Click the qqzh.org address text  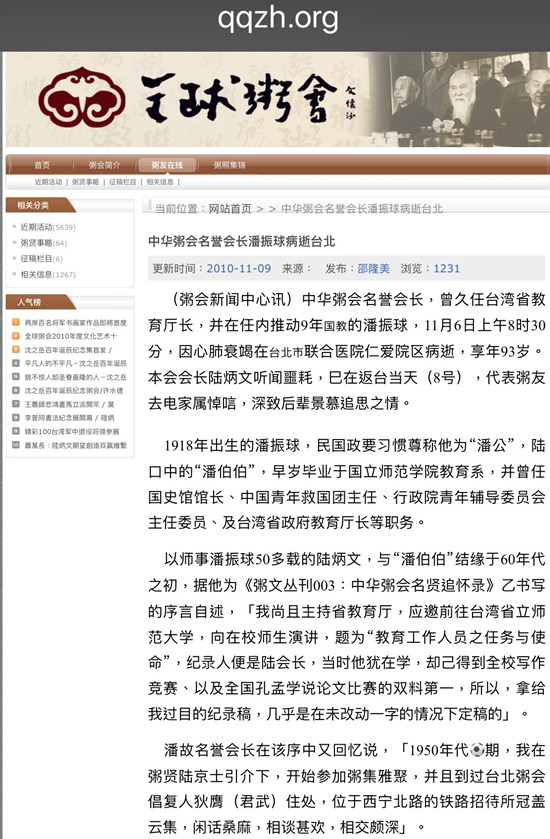point(278,19)
